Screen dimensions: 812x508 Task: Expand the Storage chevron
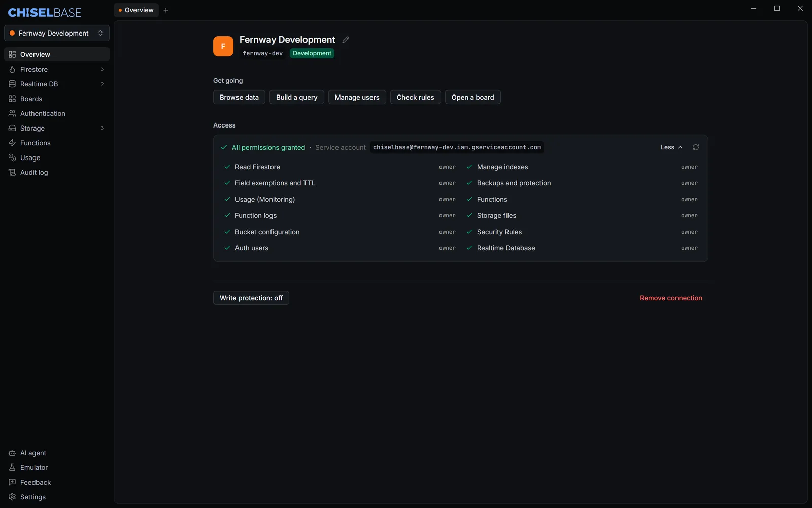point(103,128)
